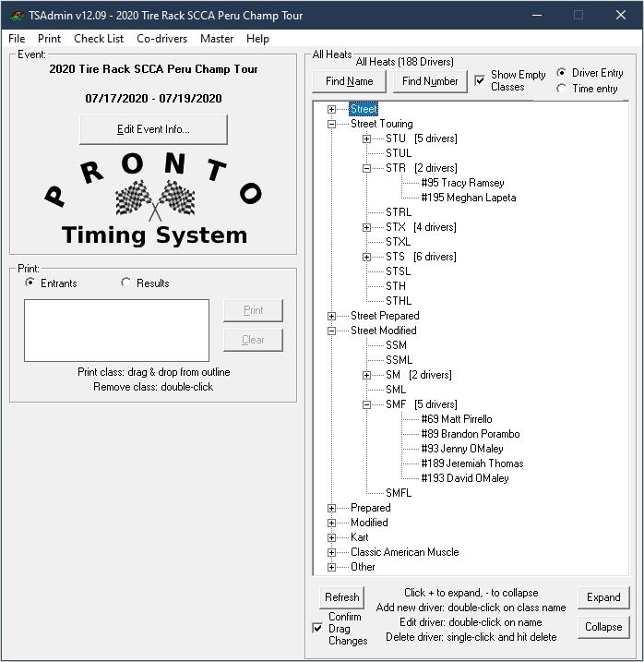Click the Street Modified label
This screenshot has height=662, width=644.
point(383,331)
